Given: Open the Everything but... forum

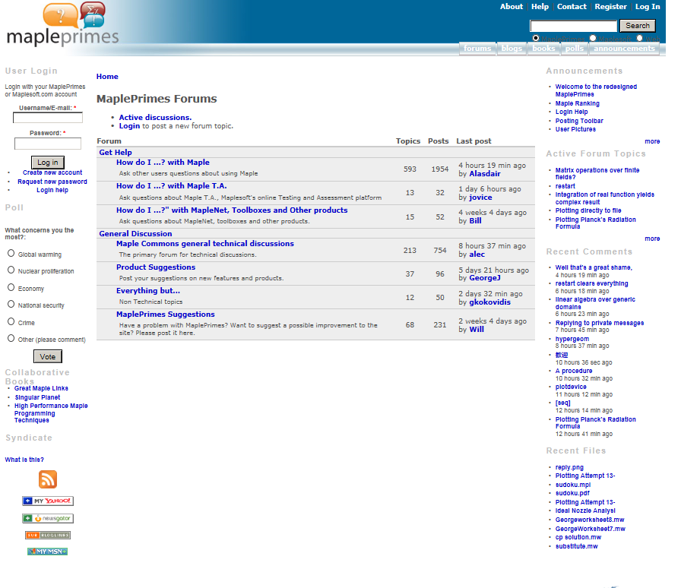Looking at the screenshot, I should [148, 291].
